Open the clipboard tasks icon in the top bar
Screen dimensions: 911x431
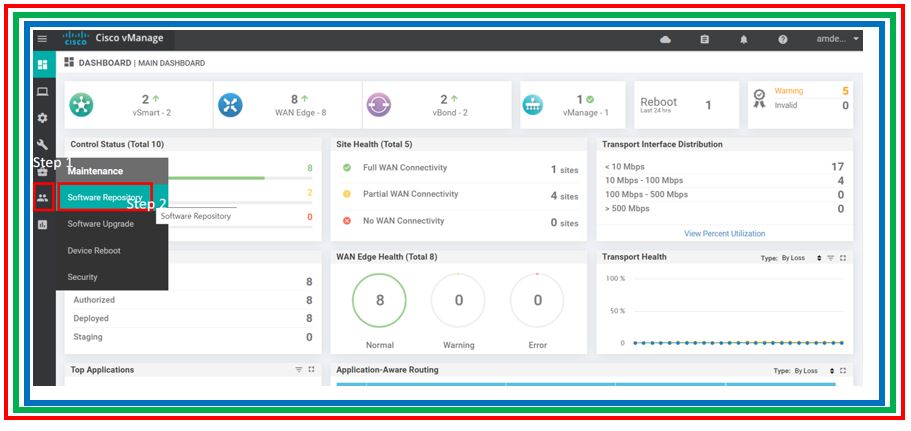pyautogui.click(x=705, y=40)
